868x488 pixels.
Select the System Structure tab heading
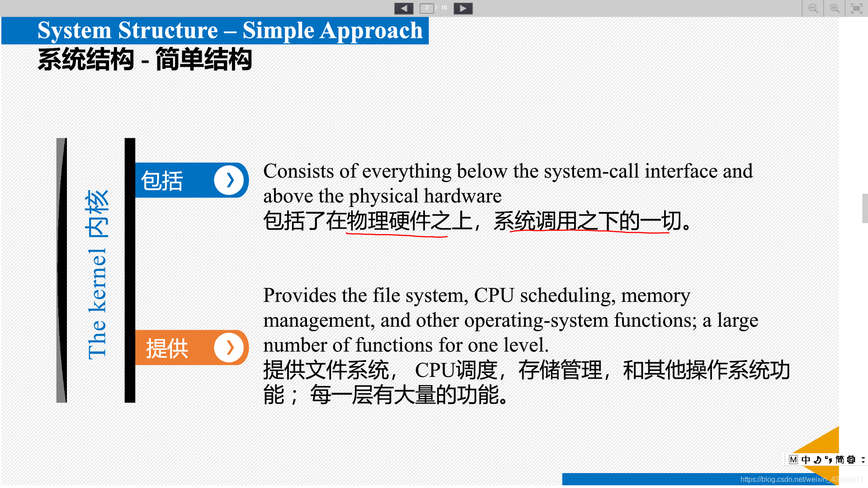(x=229, y=31)
